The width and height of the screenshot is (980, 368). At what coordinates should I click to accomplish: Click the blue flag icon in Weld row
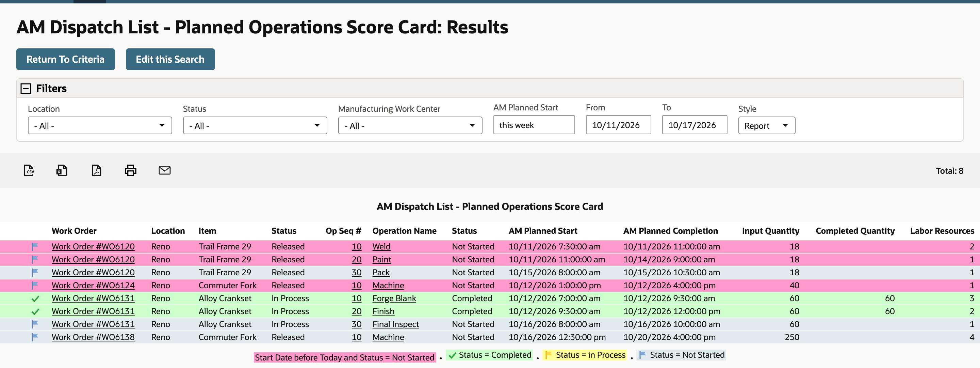35,246
